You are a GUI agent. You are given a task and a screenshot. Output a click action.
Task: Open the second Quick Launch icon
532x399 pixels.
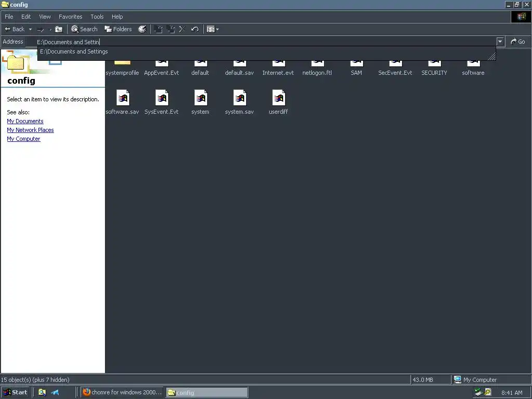click(x=55, y=392)
